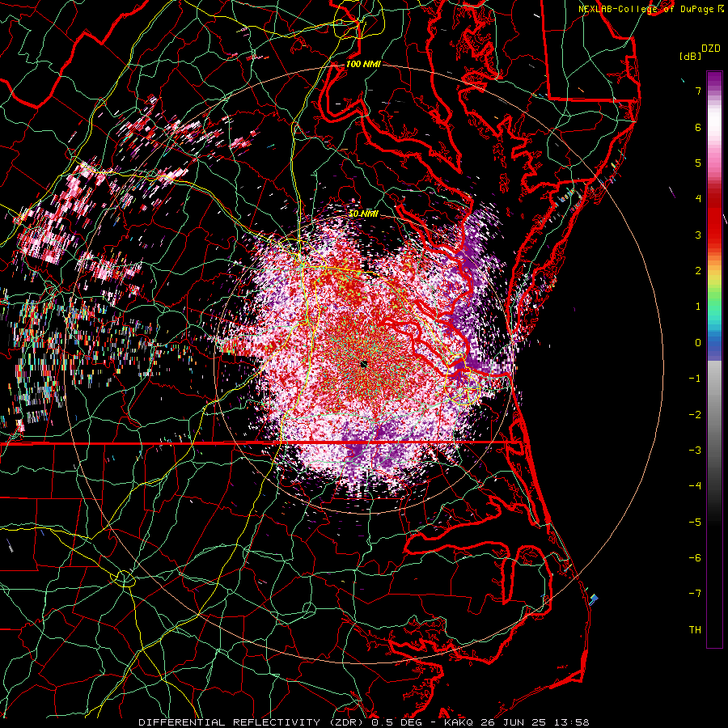This screenshot has height=728, width=728.
Task: Click the 100 NMI range ring label
Action: tap(363, 64)
